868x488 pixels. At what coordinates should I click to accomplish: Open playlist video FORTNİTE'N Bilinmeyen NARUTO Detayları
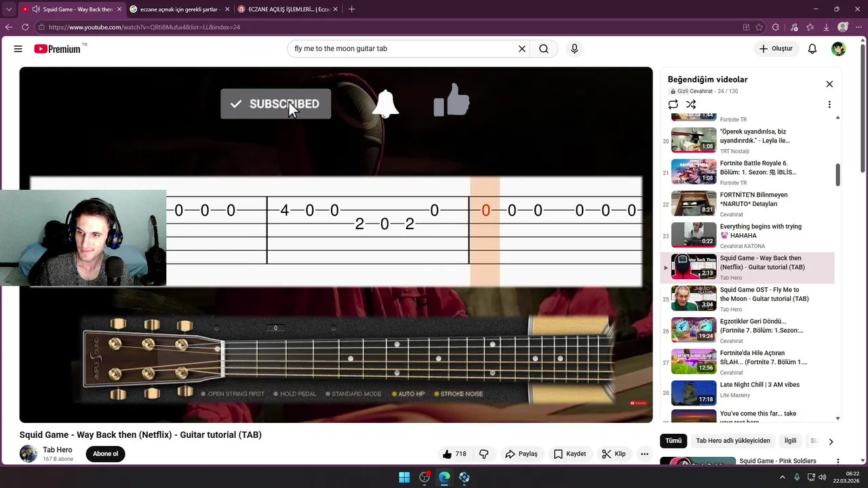(x=747, y=205)
